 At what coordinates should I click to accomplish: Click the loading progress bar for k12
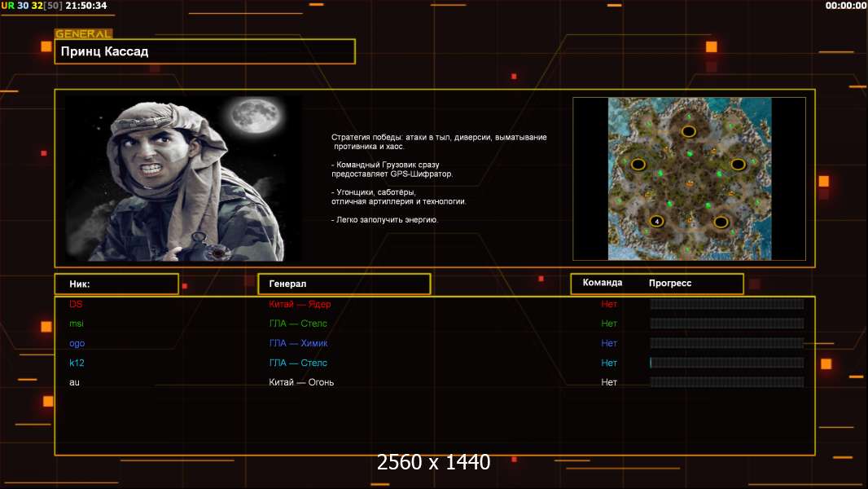[x=727, y=363]
